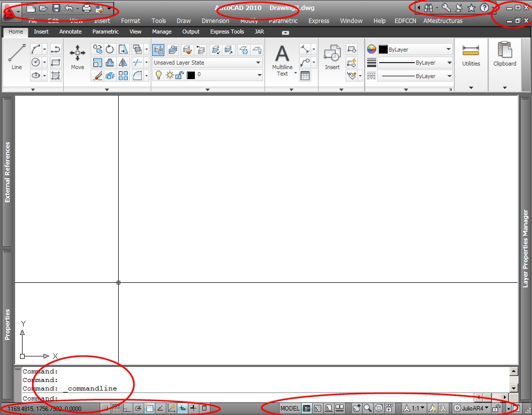Click the Explode tool icon
The width and height of the screenshot is (532, 415).
pos(110,76)
